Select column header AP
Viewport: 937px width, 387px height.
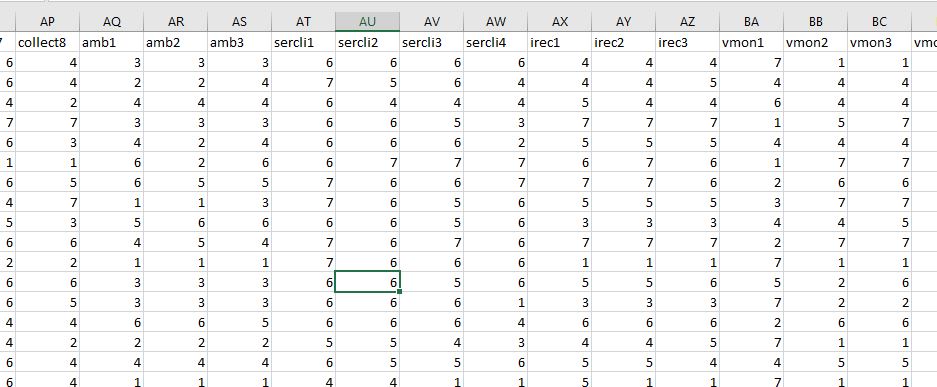[47, 22]
